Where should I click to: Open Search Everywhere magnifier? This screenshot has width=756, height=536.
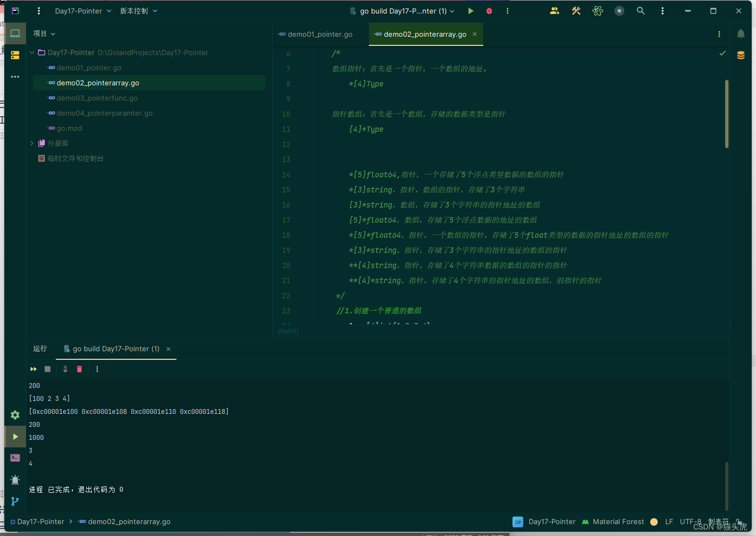point(641,11)
